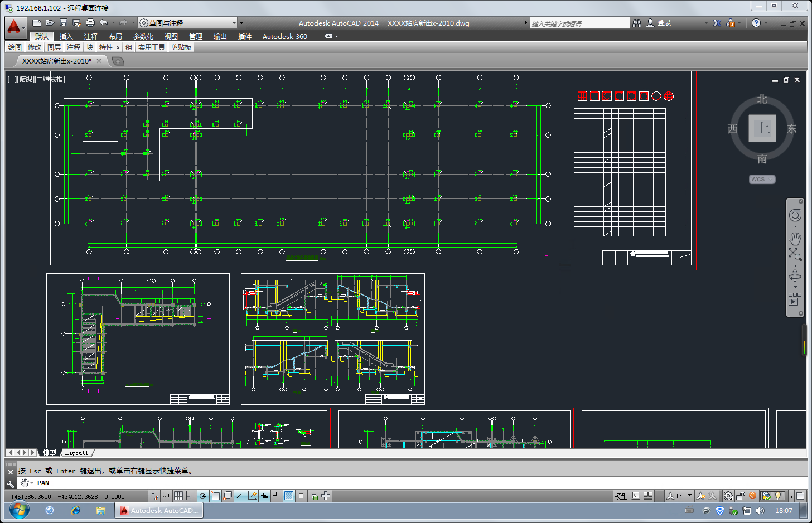
Task: Click the 修改 panel button
Action: [35, 47]
